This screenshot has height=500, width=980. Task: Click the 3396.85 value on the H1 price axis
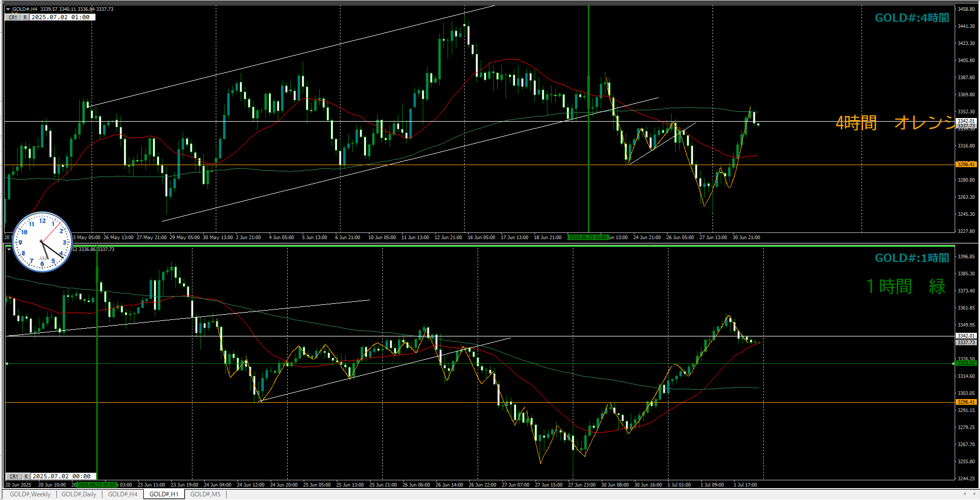pyautogui.click(x=966, y=257)
